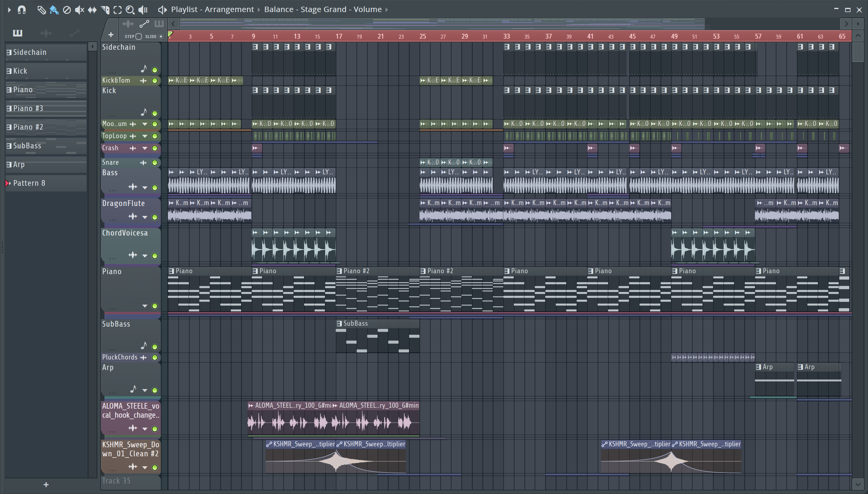Add a new pattern with bottom plus button
Screen dimensions: 868x494
(x=46, y=485)
